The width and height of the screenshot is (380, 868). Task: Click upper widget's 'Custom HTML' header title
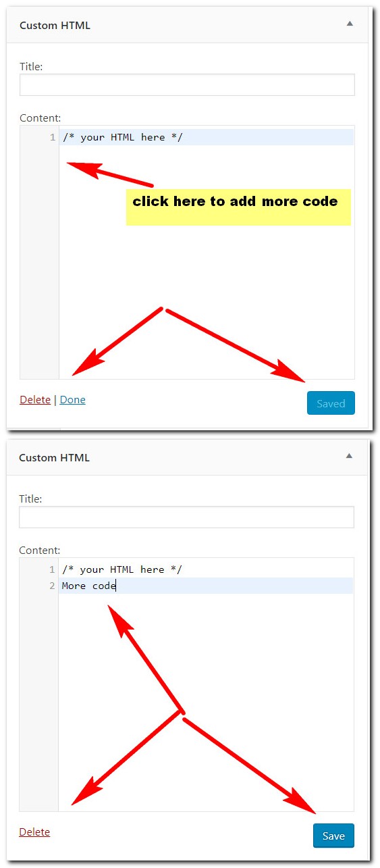pyautogui.click(x=55, y=25)
